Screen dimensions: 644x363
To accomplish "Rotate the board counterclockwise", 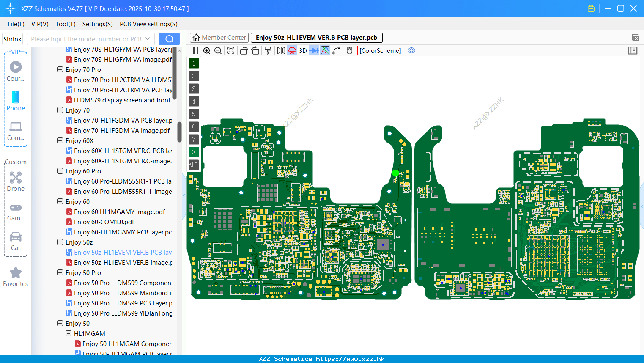I will point(244,50).
